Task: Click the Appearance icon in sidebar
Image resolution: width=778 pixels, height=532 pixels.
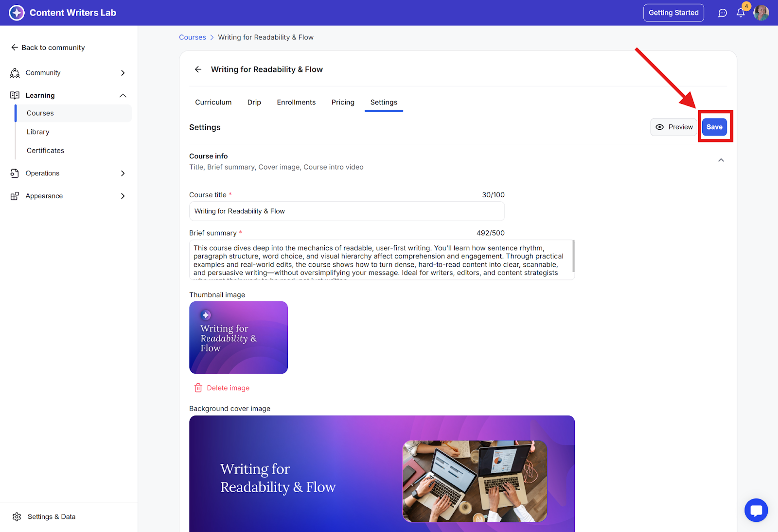Action: (15, 196)
